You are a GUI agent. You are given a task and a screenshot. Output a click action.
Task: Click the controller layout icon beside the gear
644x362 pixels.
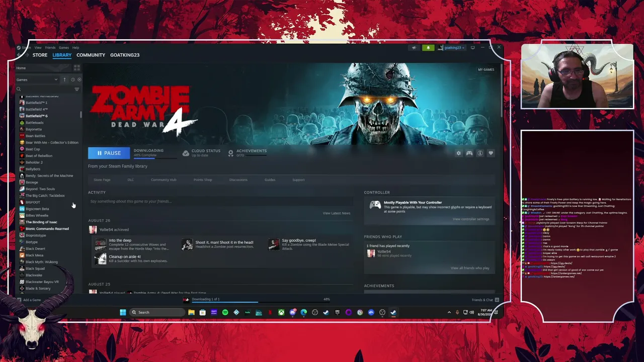pyautogui.click(x=469, y=153)
